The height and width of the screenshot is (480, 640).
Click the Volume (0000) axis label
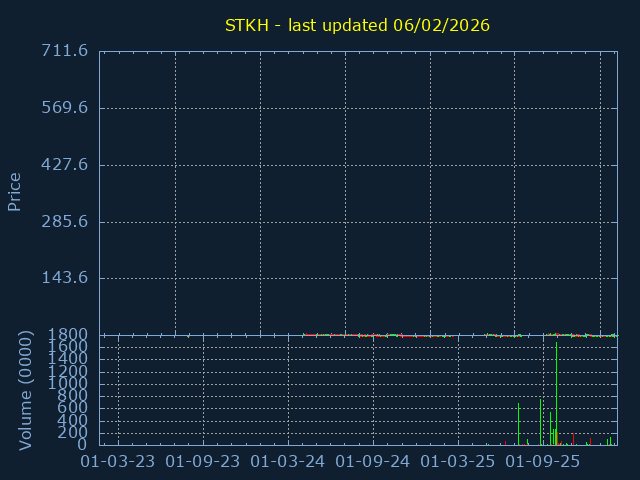pos(27,391)
